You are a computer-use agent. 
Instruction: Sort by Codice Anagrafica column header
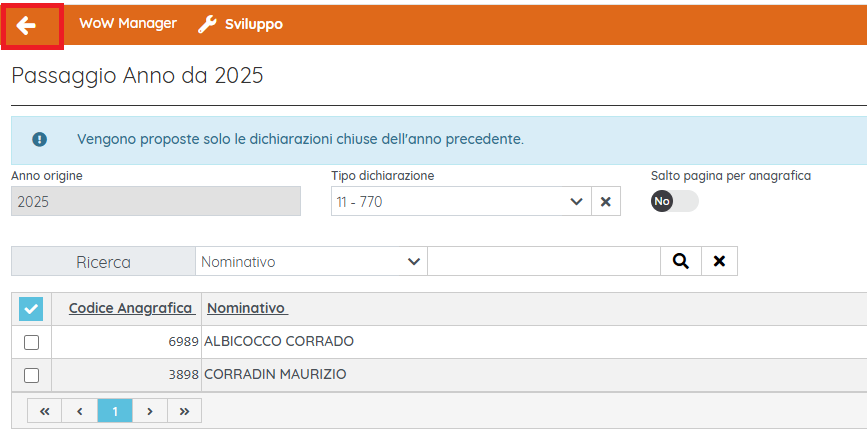point(130,308)
